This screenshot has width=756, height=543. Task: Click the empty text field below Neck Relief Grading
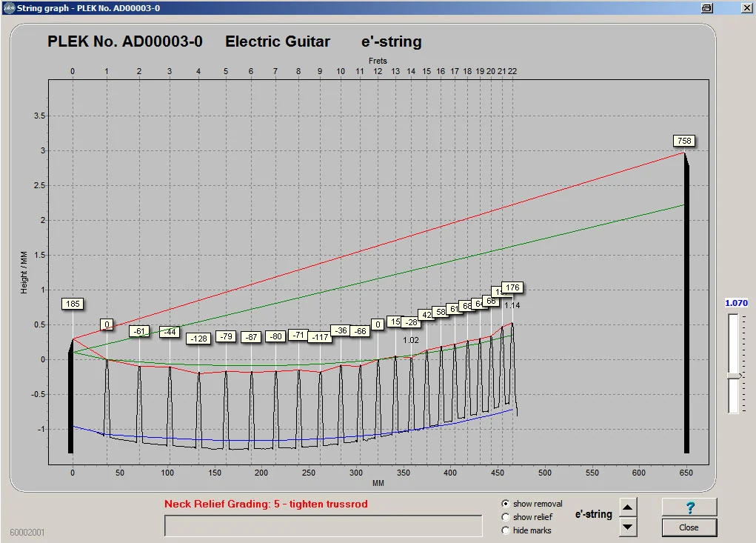tap(323, 526)
